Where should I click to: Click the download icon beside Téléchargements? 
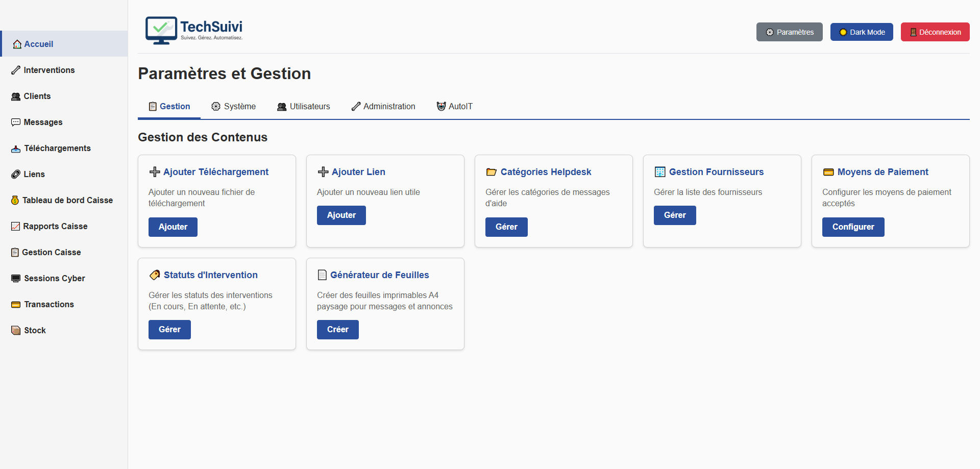tap(16, 149)
